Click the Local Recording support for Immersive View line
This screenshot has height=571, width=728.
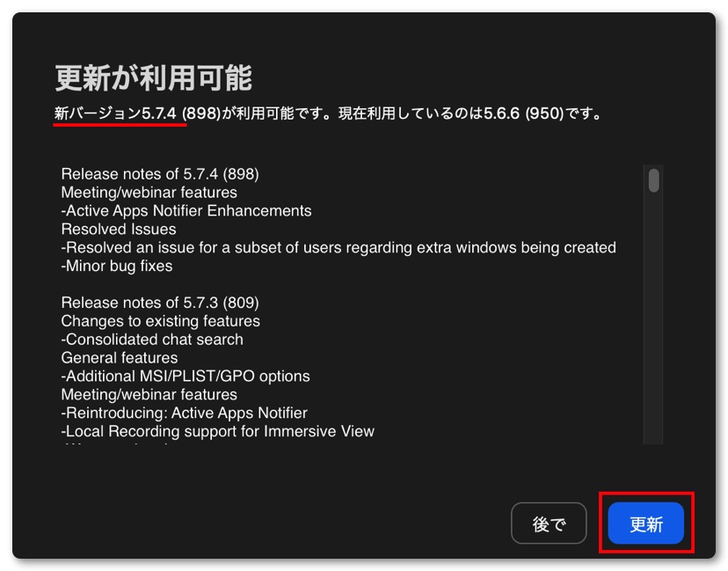[218, 431]
